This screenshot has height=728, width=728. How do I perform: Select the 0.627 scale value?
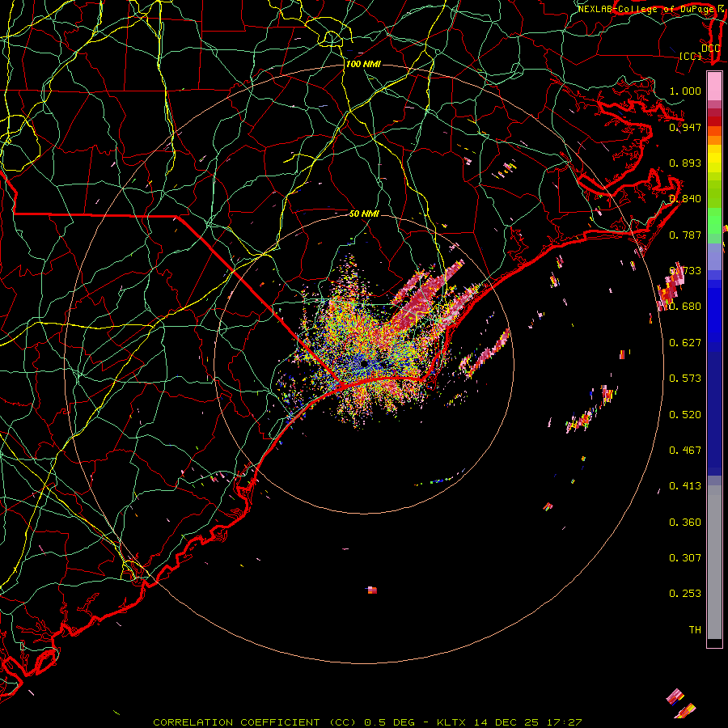point(685,343)
